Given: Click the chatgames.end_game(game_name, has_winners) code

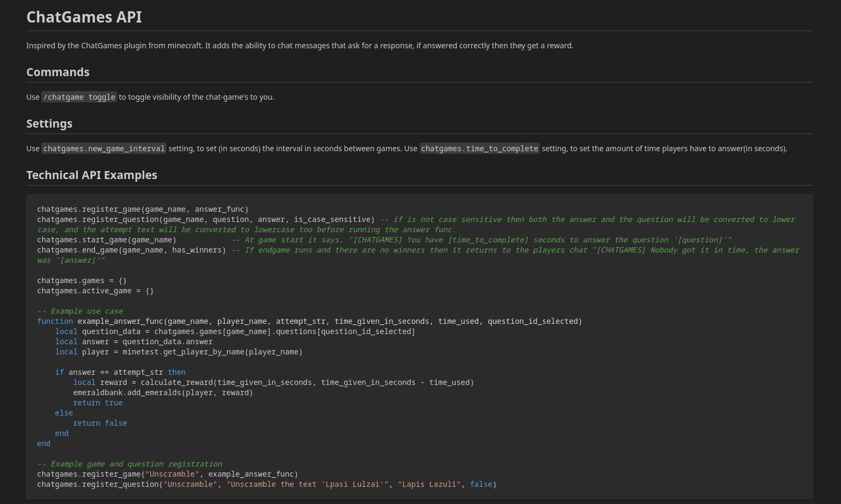Looking at the screenshot, I should click(131, 250).
